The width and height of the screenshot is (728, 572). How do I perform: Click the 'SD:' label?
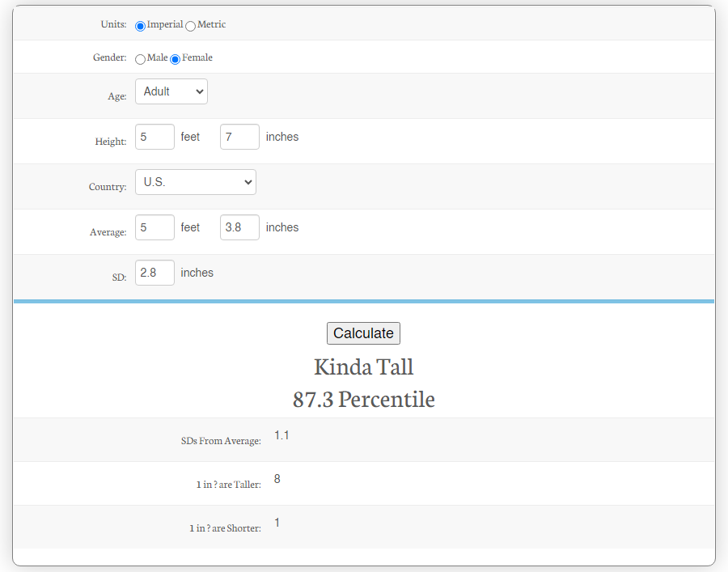tap(120, 278)
